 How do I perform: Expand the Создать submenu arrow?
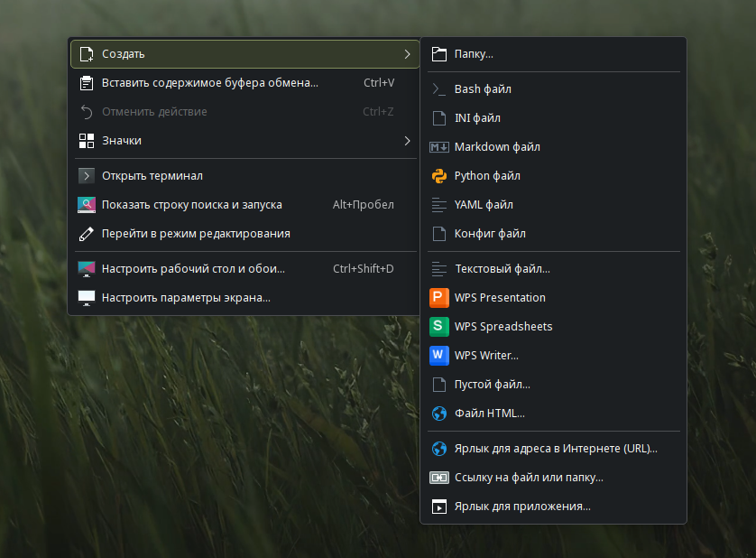(x=407, y=54)
